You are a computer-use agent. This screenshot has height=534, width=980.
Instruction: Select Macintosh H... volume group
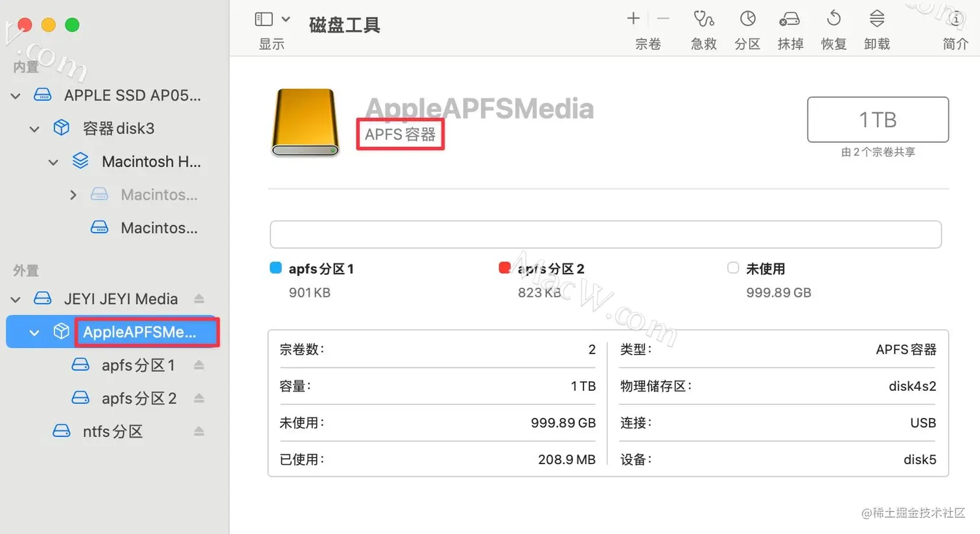pyautogui.click(x=151, y=161)
